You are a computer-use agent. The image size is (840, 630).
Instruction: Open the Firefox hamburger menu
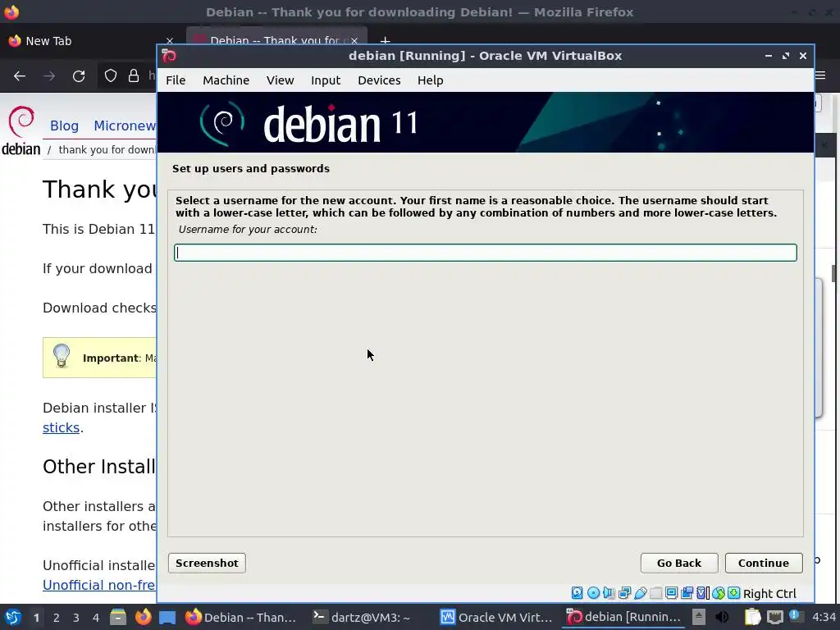(820, 75)
